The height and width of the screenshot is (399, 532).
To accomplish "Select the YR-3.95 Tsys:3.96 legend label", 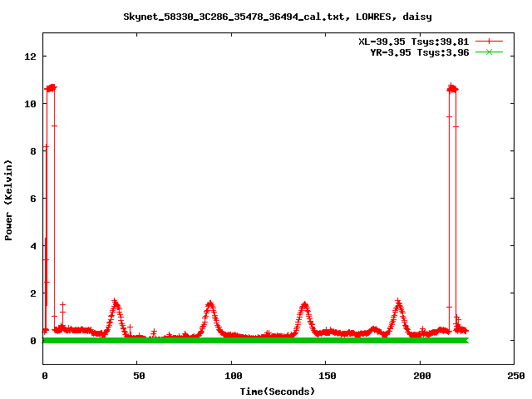I will [419, 52].
